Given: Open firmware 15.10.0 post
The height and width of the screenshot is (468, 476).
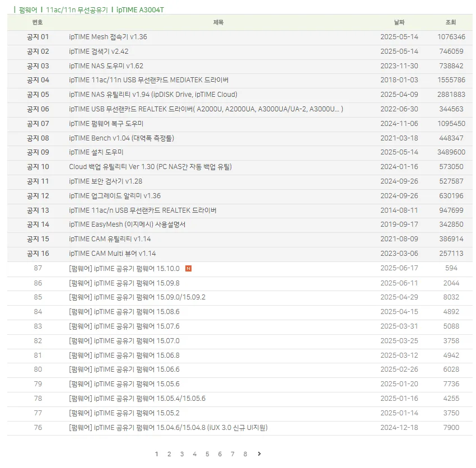Looking at the screenshot, I should [x=124, y=269].
